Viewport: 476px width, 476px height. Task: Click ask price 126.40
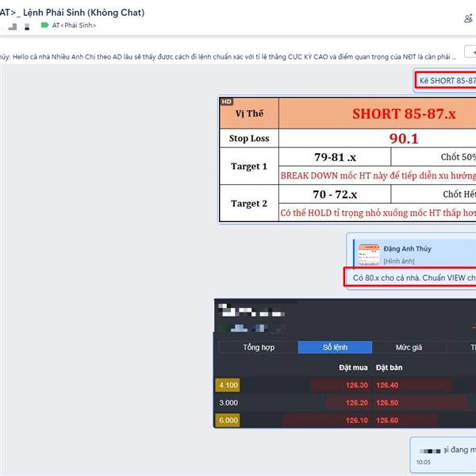point(387,386)
